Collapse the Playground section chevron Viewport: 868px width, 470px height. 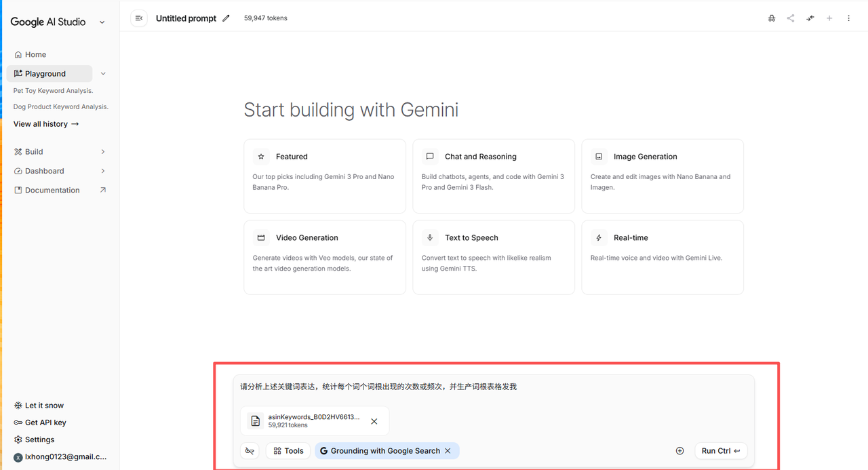[x=103, y=74]
